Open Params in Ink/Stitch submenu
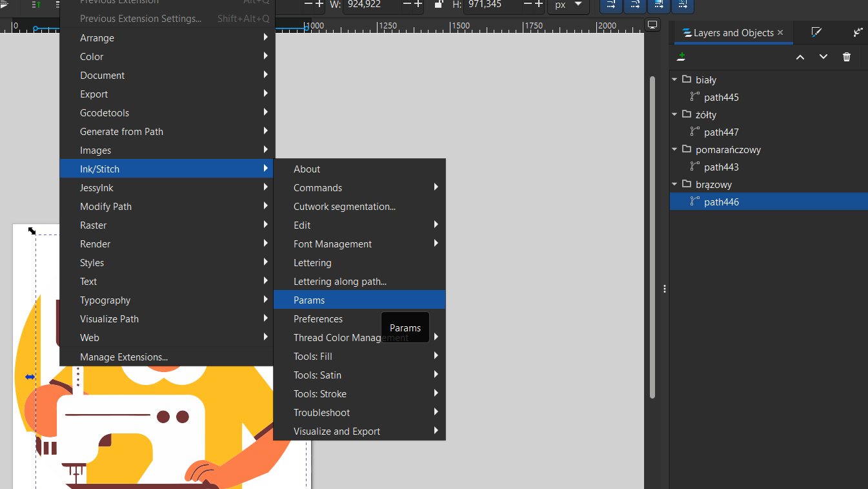Viewport: 868px width, 489px height. [359, 300]
